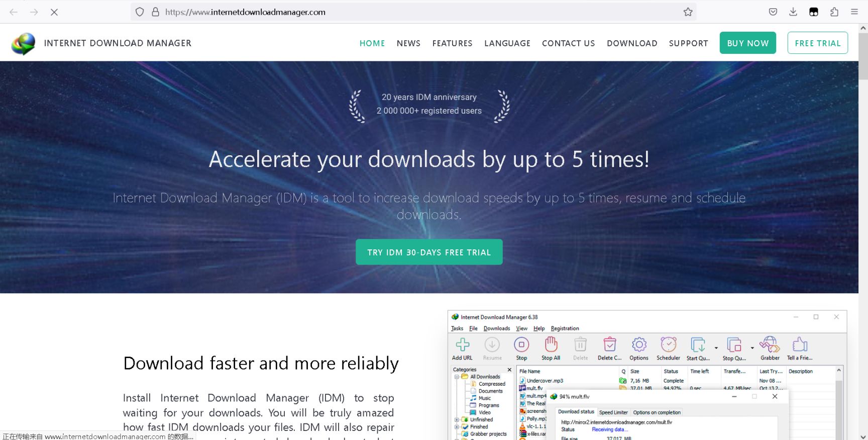
Task: Click the IDM globe logo
Action: [x=24, y=44]
